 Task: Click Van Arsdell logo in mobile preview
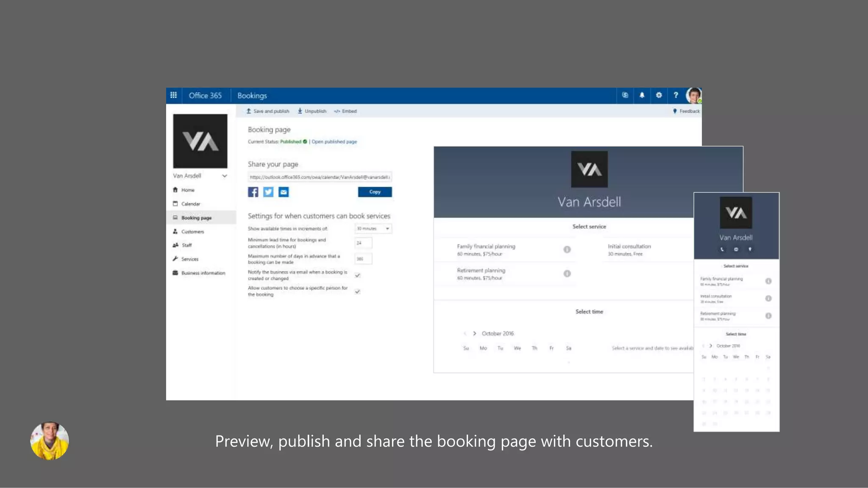point(736,213)
